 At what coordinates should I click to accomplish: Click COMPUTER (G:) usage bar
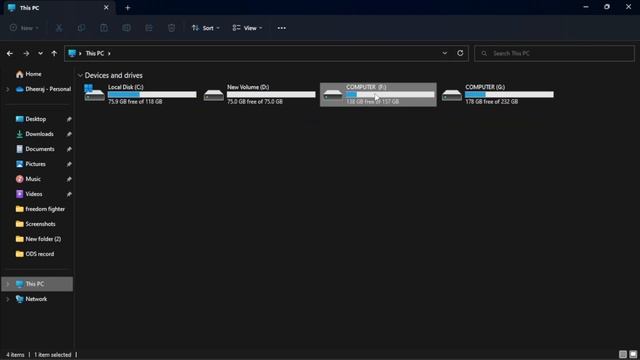click(509, 94)
